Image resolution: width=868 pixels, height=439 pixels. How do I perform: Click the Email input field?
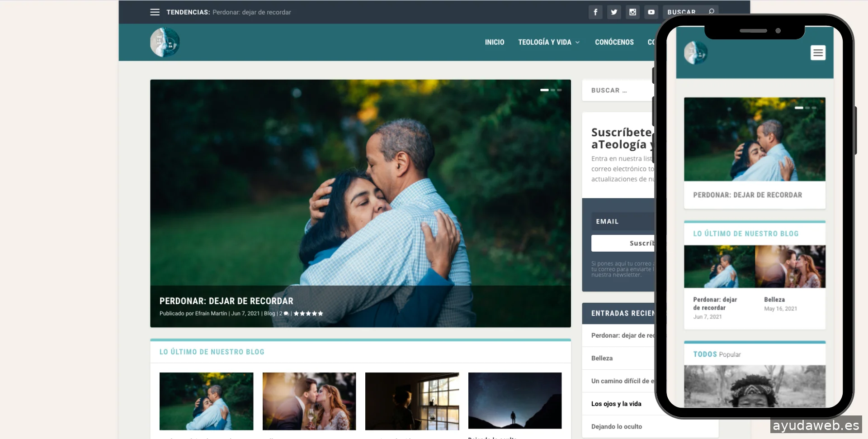pyautogui.click(x=622, y=221)
